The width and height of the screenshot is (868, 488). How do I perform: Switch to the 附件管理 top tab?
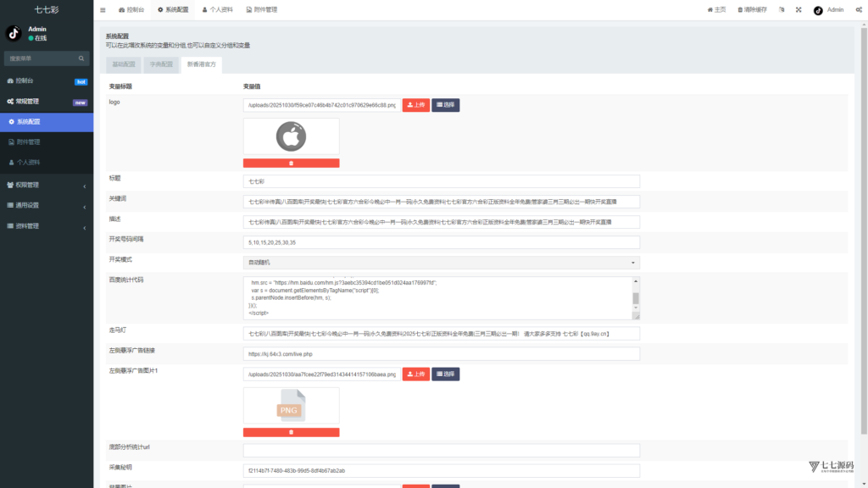261,10
